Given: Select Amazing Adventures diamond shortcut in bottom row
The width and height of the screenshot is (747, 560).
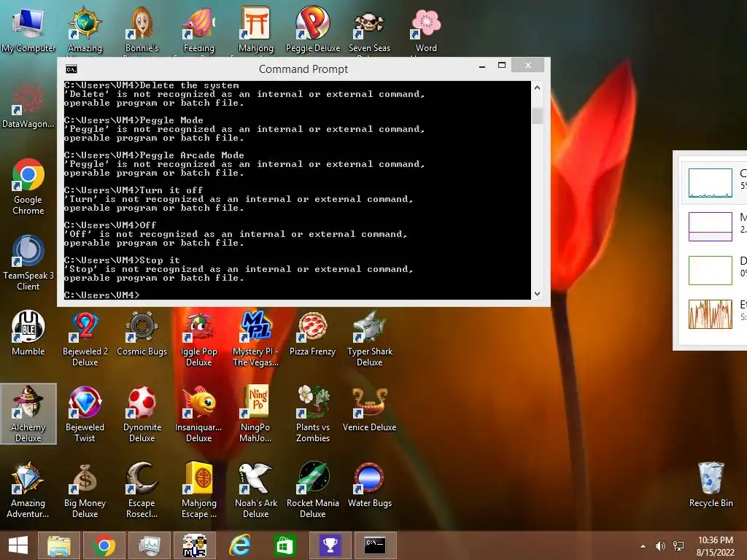Looking at the screenshot, I should [x=28, y=490].
